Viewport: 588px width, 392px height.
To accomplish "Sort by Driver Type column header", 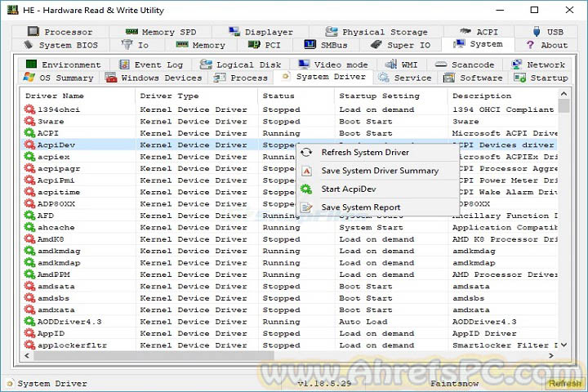I will pos(197,96).
